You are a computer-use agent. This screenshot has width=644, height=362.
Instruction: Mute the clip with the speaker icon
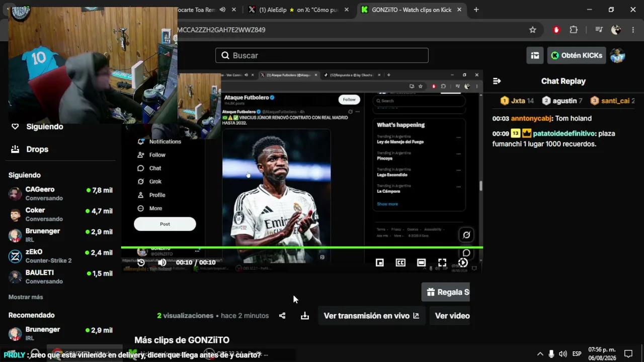162,262
